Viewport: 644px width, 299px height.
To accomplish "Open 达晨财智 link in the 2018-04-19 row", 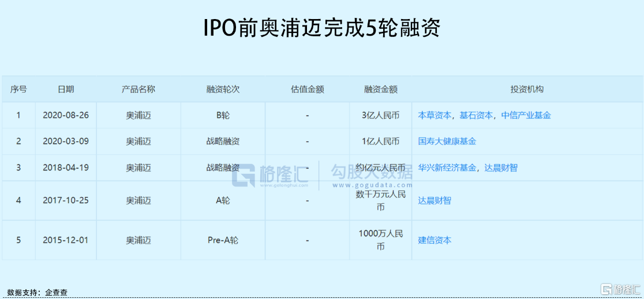I will 501,167.
